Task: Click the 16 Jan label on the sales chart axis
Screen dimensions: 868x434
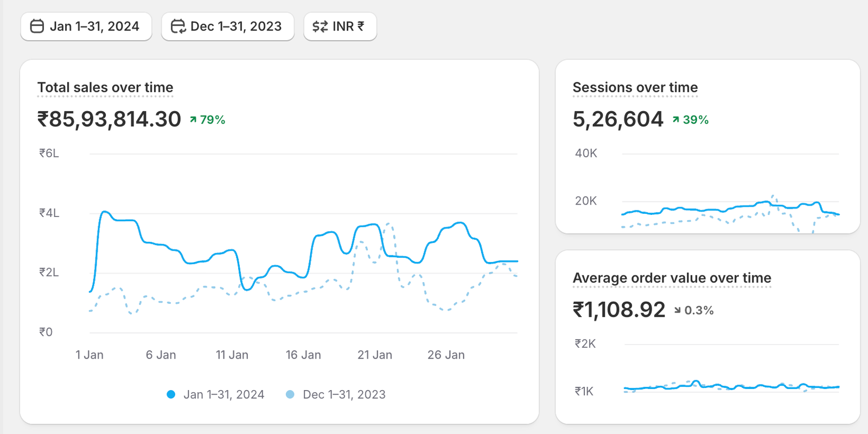Action: point(303,355)
